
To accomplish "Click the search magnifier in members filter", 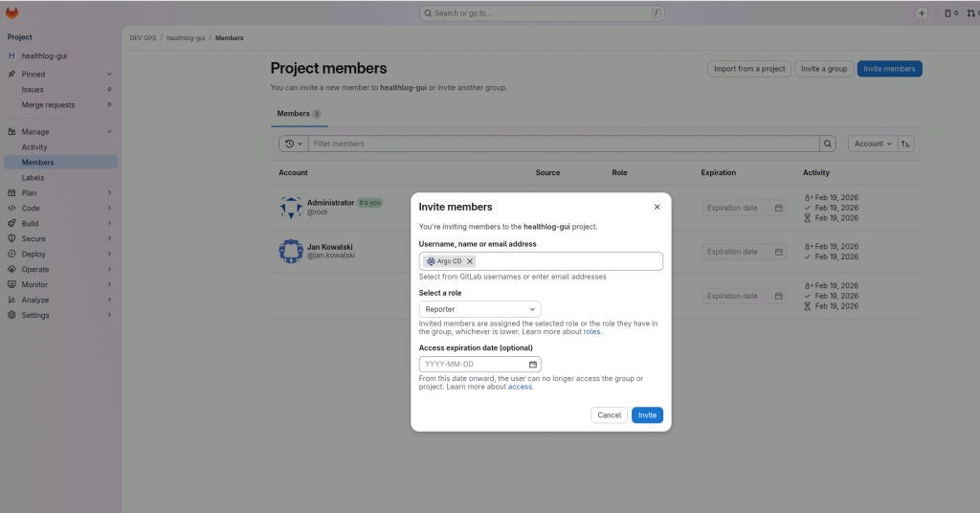I will [x=827, y=144].
